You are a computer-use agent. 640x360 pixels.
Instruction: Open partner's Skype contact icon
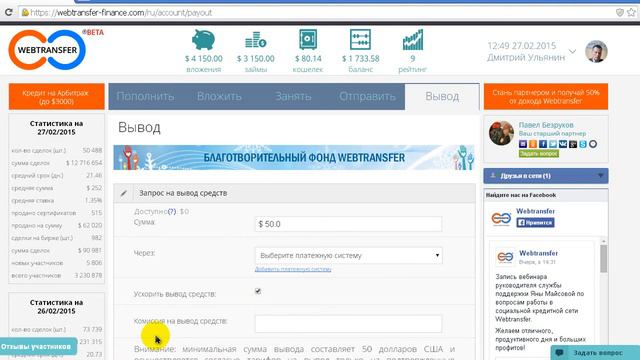pos(583,144)
